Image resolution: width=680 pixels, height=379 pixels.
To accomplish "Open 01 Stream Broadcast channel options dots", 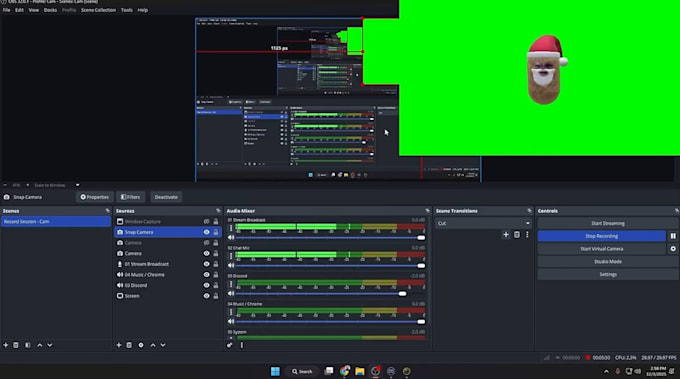I will [231, 228].
